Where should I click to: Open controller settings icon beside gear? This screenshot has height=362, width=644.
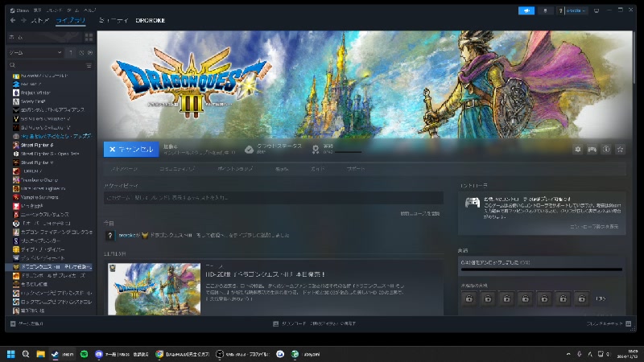tap(592, 149)
